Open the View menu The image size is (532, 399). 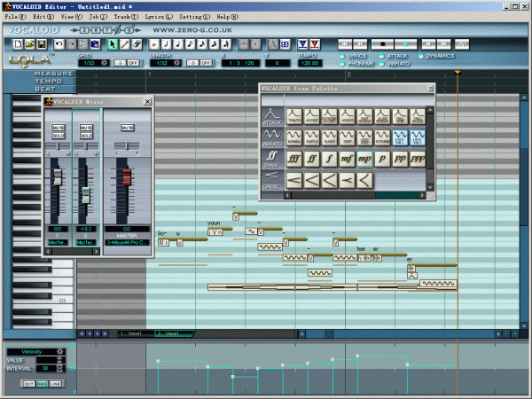[x=72, y=17]
